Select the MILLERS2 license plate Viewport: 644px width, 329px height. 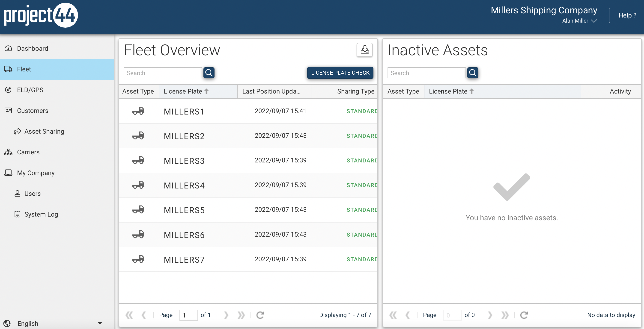click(184, 136)
